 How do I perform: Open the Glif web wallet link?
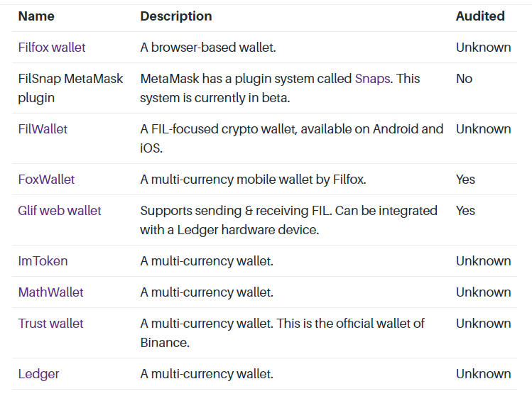60,211
